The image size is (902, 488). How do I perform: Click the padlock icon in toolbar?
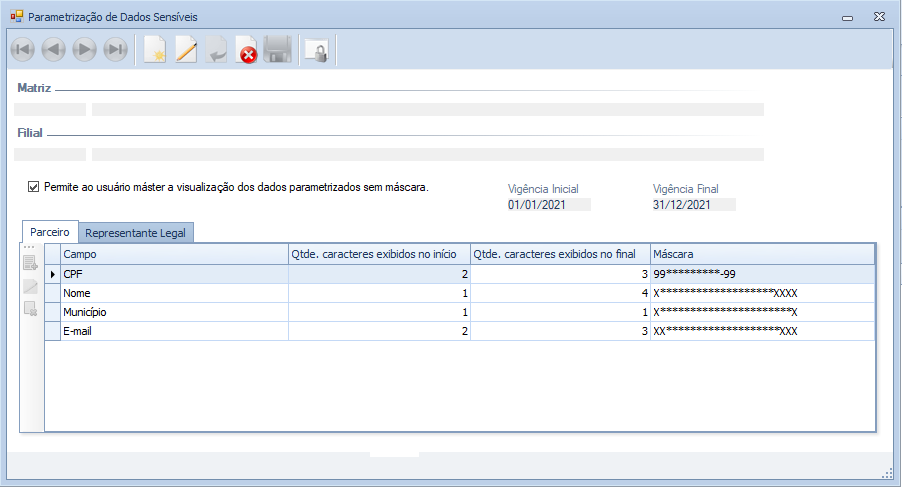(316, 50)
